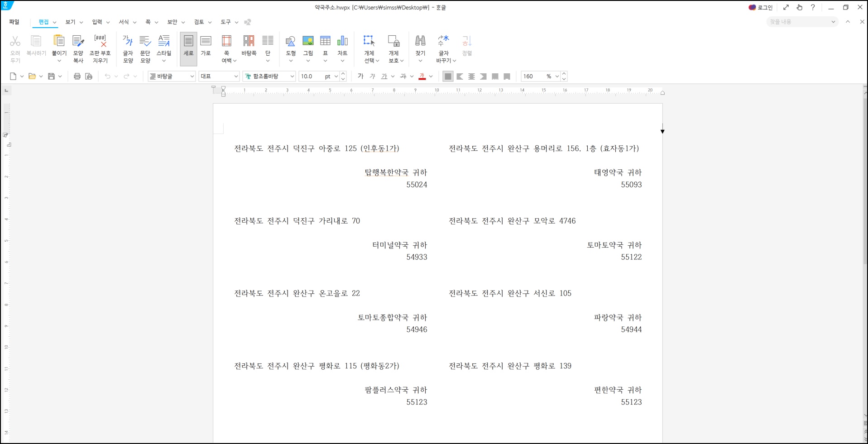The image size is (868, 444).
Task: Open the 바탕글 paragraph style dropdown
Action: coord(192,76)
